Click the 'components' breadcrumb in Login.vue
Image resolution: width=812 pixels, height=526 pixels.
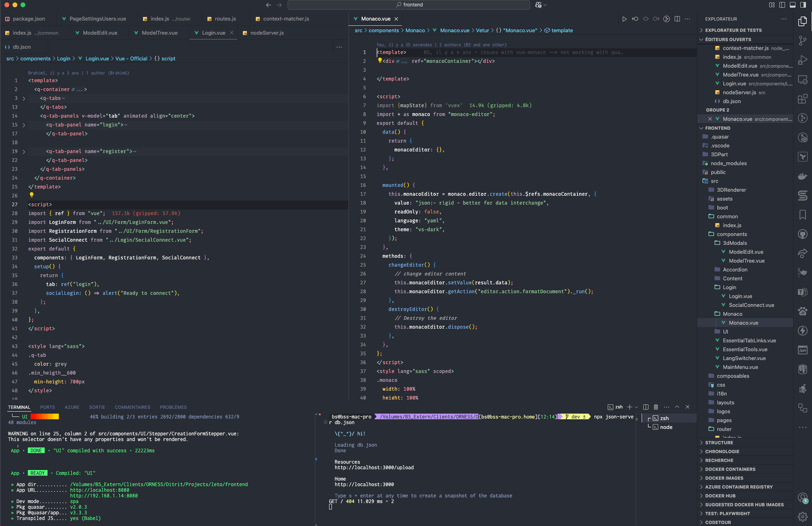tap(35, 59)
